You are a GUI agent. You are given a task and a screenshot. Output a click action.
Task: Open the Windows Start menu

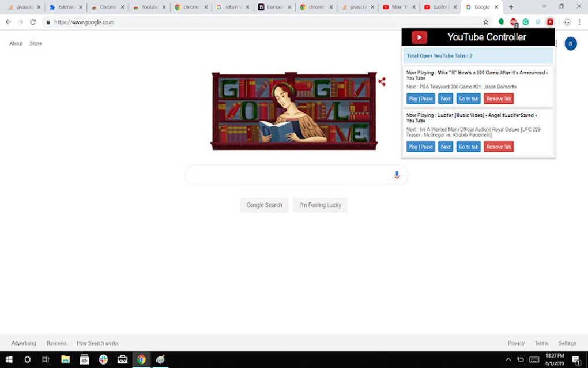(9, 359)
